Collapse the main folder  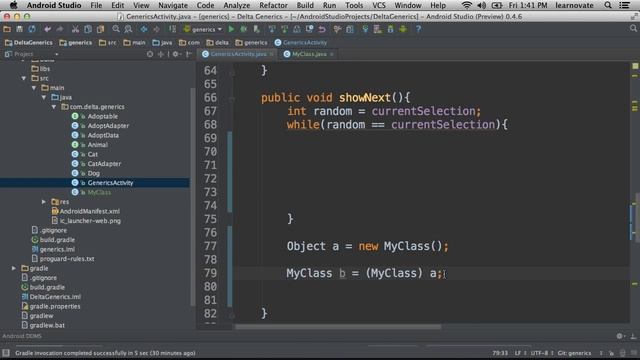pos(34,88)
